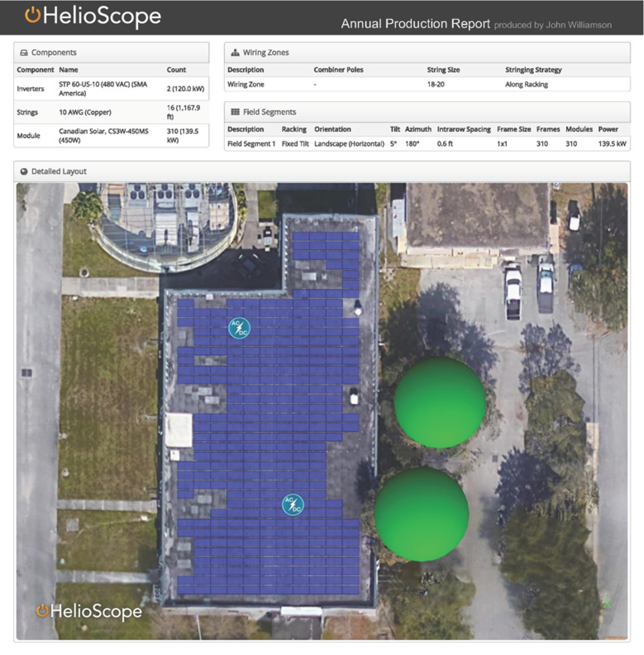Click the HelioScope power logo icon in header

[33, 15]
